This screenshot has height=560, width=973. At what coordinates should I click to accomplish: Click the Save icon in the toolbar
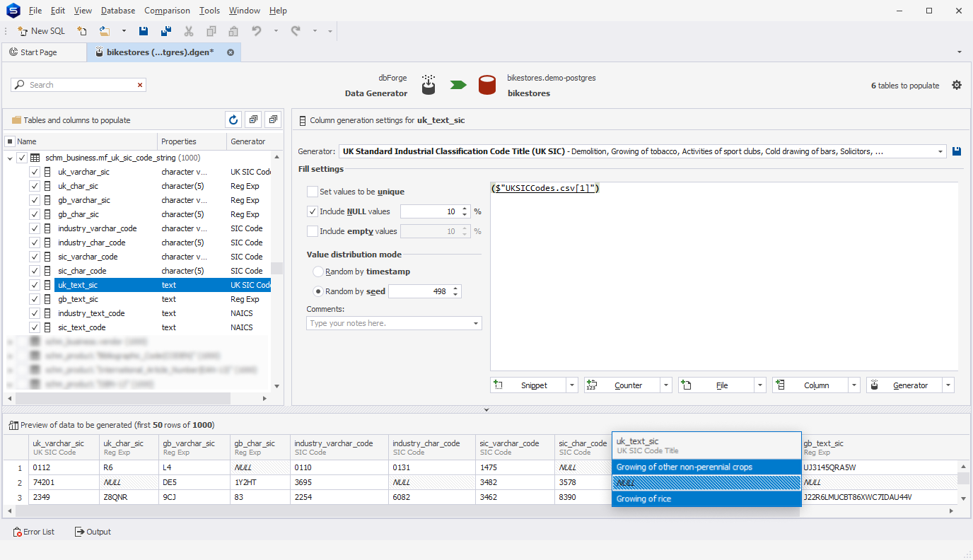coord(144,31)
